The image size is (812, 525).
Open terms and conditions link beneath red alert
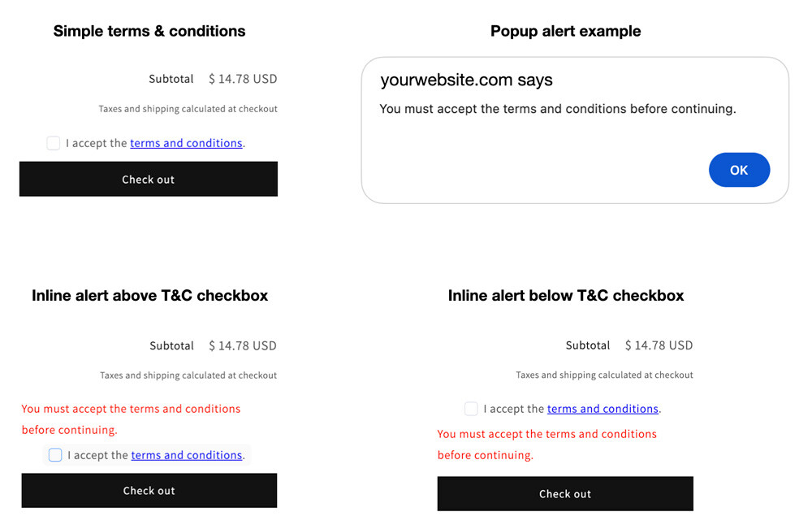(187, 455)
